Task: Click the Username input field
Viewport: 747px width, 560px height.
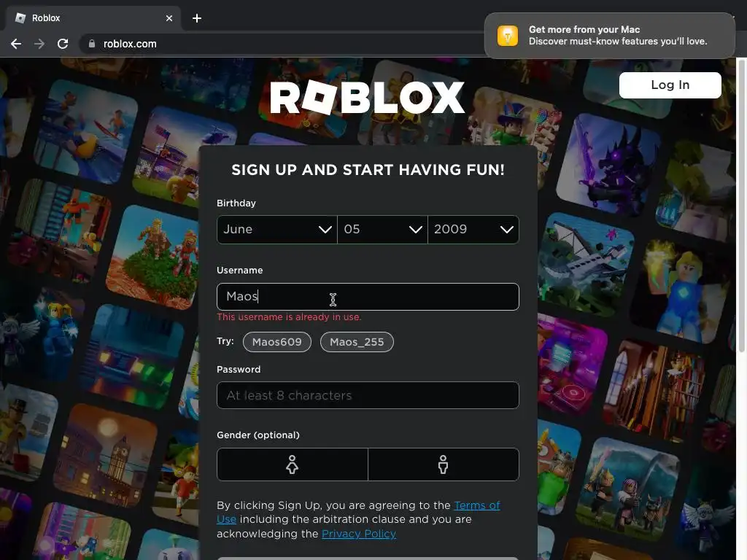Action: coord(368,297)
